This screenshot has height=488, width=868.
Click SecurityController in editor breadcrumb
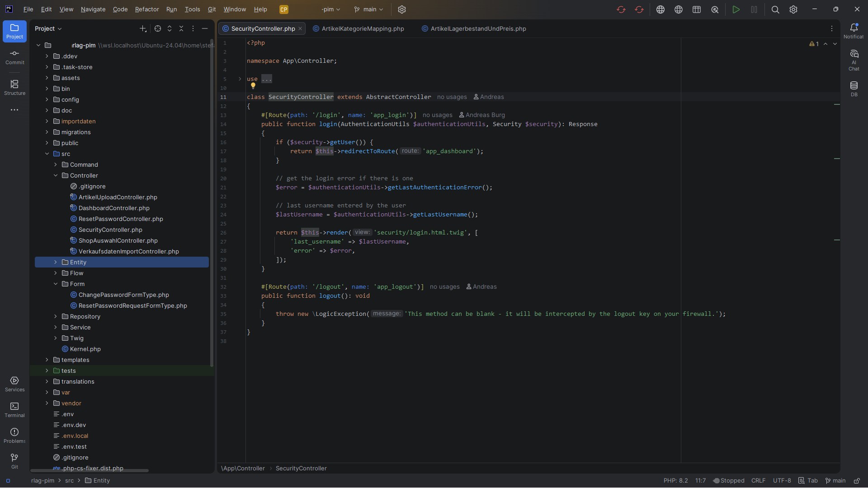pos(301,468)
